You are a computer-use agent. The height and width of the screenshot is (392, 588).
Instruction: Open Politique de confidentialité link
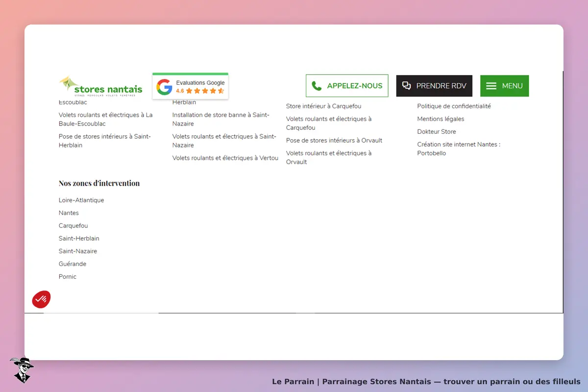[454, 106]
